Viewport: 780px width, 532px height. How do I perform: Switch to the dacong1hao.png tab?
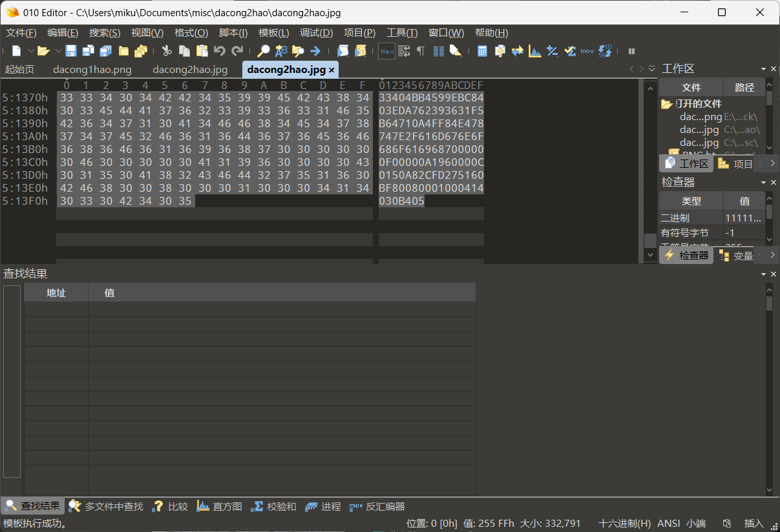[x=92, y=69]
